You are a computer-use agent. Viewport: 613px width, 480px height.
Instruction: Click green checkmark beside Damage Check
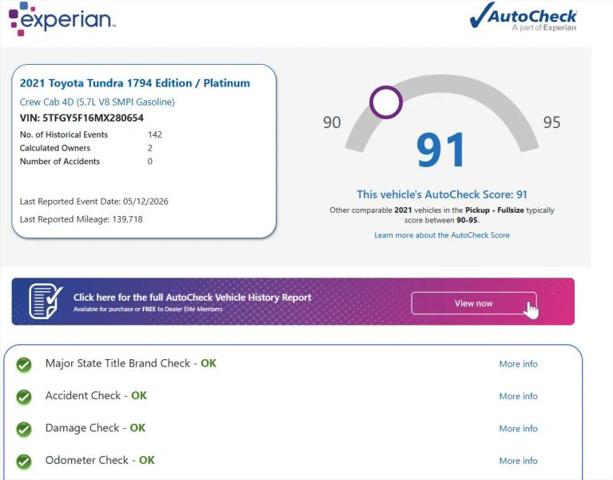coord(24,429)
